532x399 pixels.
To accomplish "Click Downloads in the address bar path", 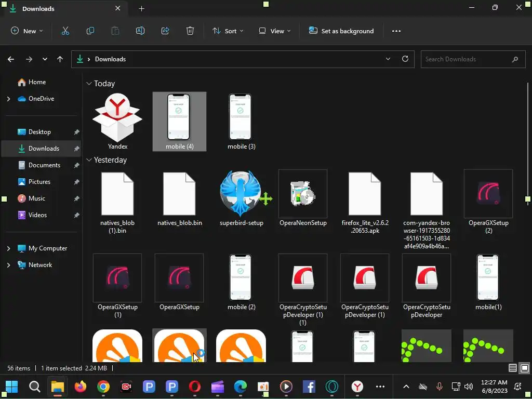I will (110, 59).
